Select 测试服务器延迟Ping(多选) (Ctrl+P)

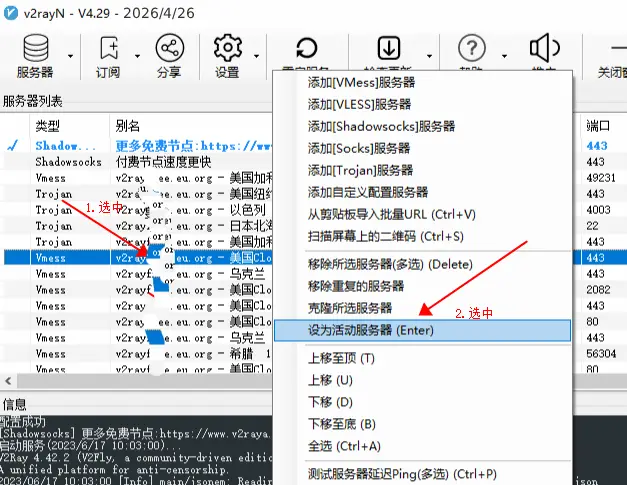click(423, 474)
